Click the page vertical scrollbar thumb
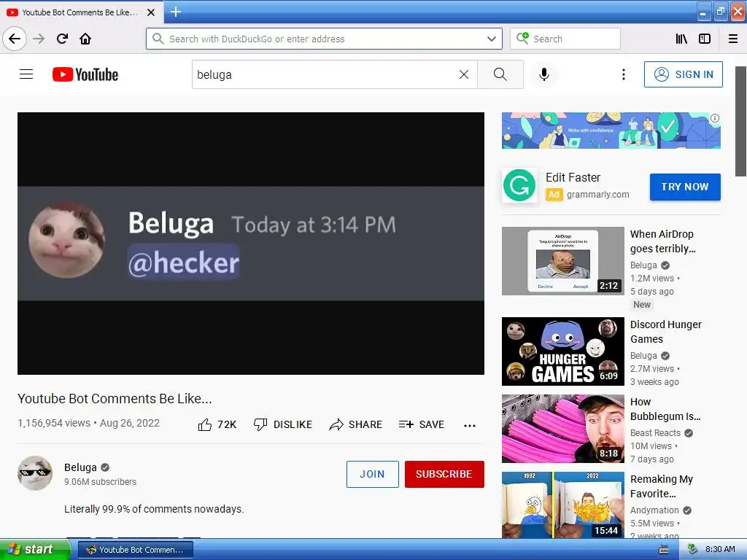 [741, 122]
